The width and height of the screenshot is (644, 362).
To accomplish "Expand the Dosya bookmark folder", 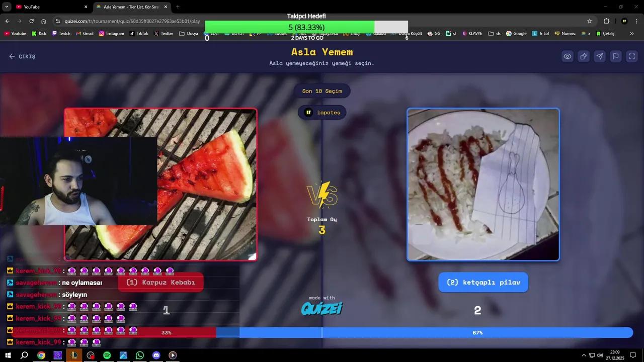I will (x=189, y=34).
